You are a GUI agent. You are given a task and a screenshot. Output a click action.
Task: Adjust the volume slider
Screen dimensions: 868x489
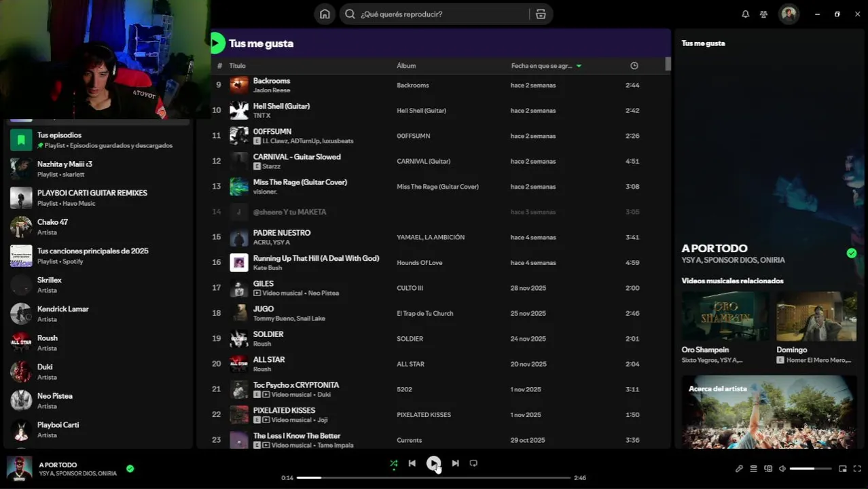pyautogui.click(x=810, y=469)
